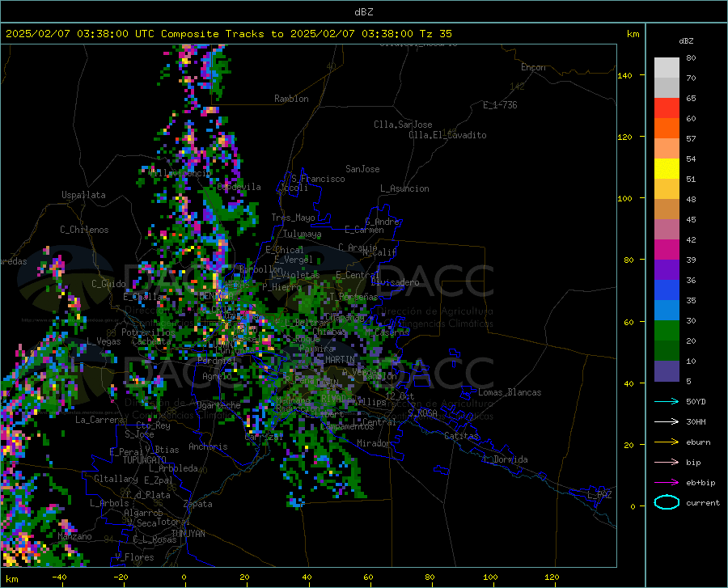Click the Potrerillos place label
Viewport: 728px width, 588px height.
pyautogui.click(x=148, y=332)
